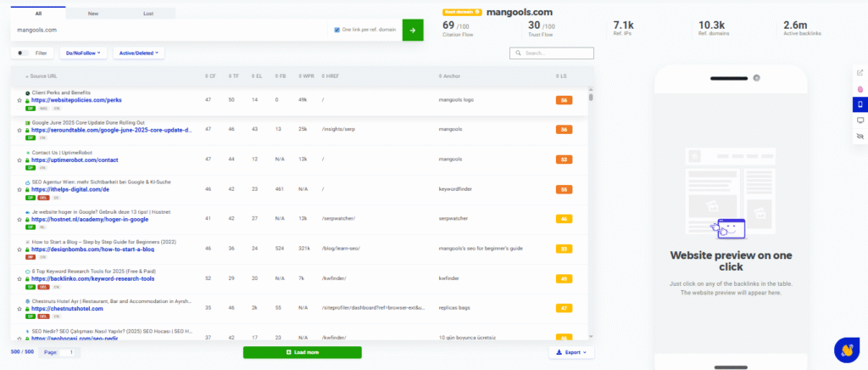Click the green lock on backlinko row
The width and height of the screenshot is (868, 370).
click(x=26, y=278)
